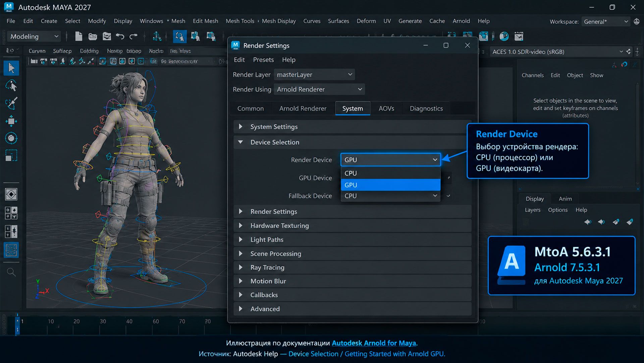
Task: Toggle the highlighted outliner layout icon
Action: coord(11,250)
